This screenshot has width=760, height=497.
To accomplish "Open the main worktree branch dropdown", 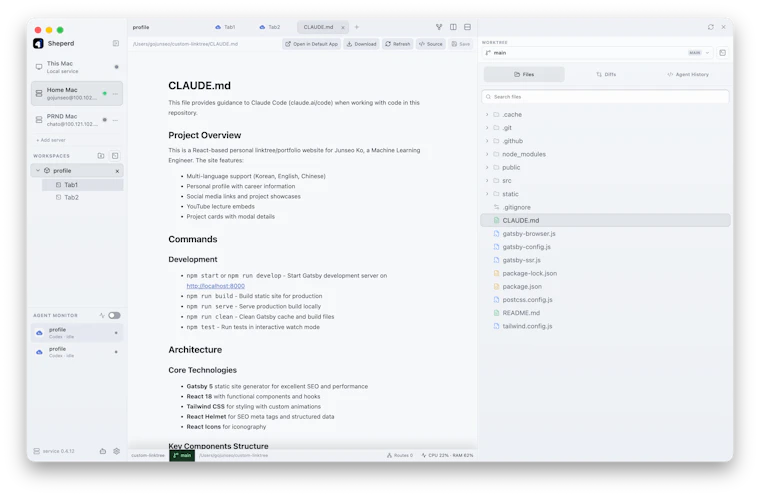I will point(598,52).
